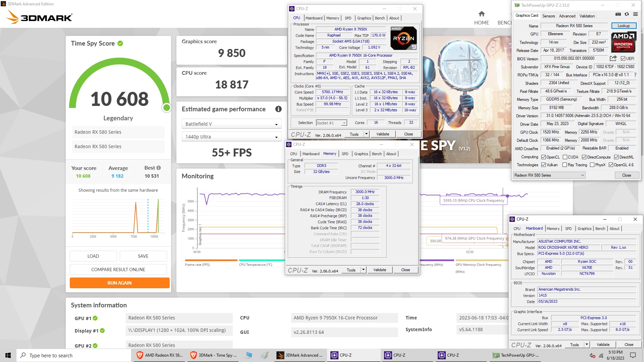Image resolution: width=644 pixels, height=362 pixels.
Task: Open Bench tab in CPU-Z Memory window
Action: coord(377,154)
